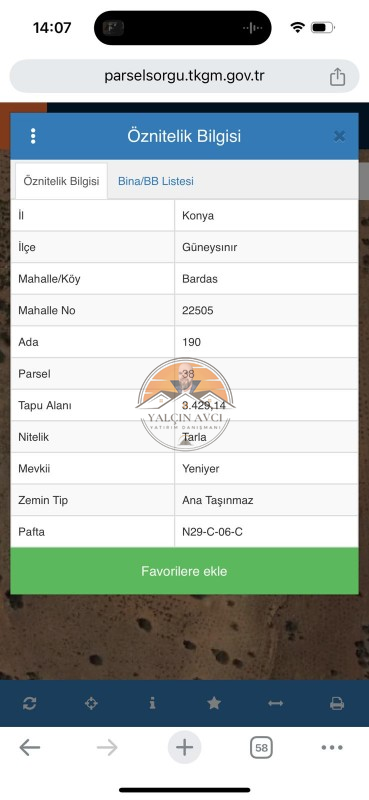
Task: Open browser more options ellipsis menu
Action: pos(332,748)
